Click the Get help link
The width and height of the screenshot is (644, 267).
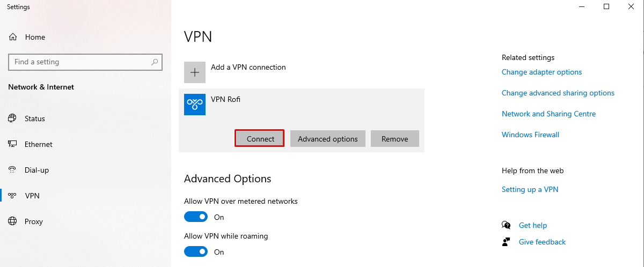point(533,225)
